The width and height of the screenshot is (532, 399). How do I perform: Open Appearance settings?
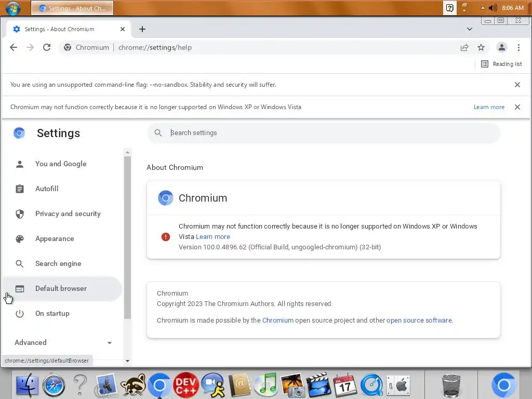click(62, 239)
